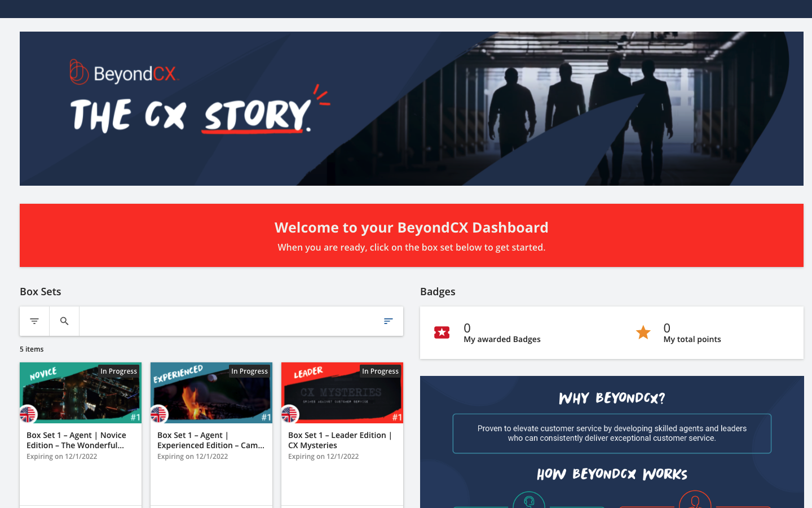Open 'Box Set 1 – Leader Edition | CX Mysteries' title
Screen dimensions: 812x508
click(x=340, y=440)
